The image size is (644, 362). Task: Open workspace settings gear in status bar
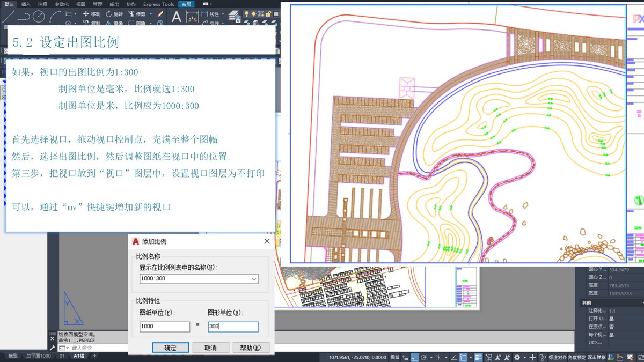517,357
